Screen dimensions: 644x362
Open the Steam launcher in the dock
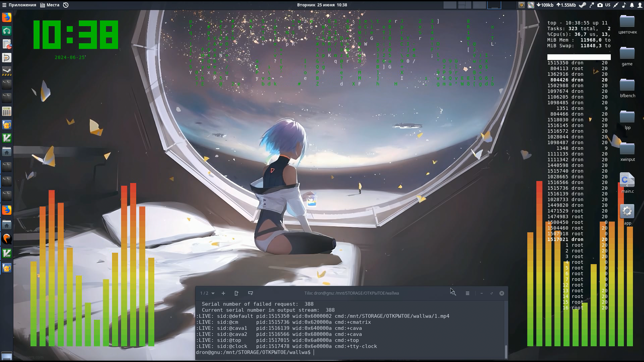coord(7,71)
